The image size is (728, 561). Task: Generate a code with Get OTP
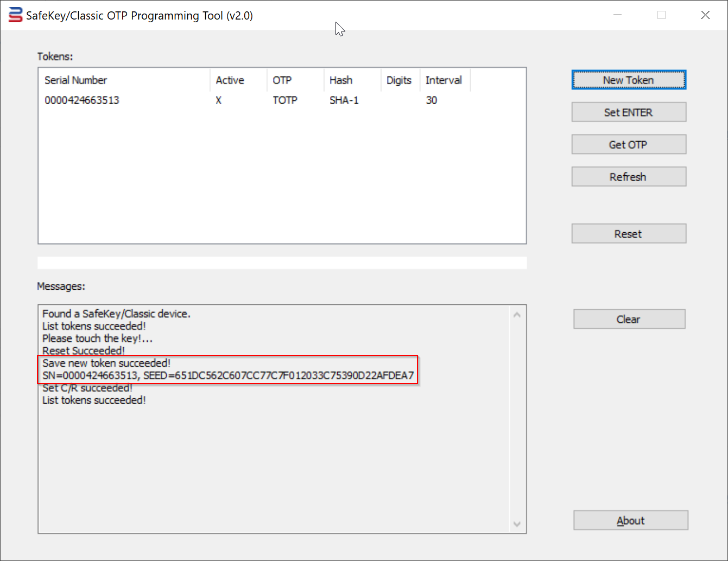pos(628,145)
